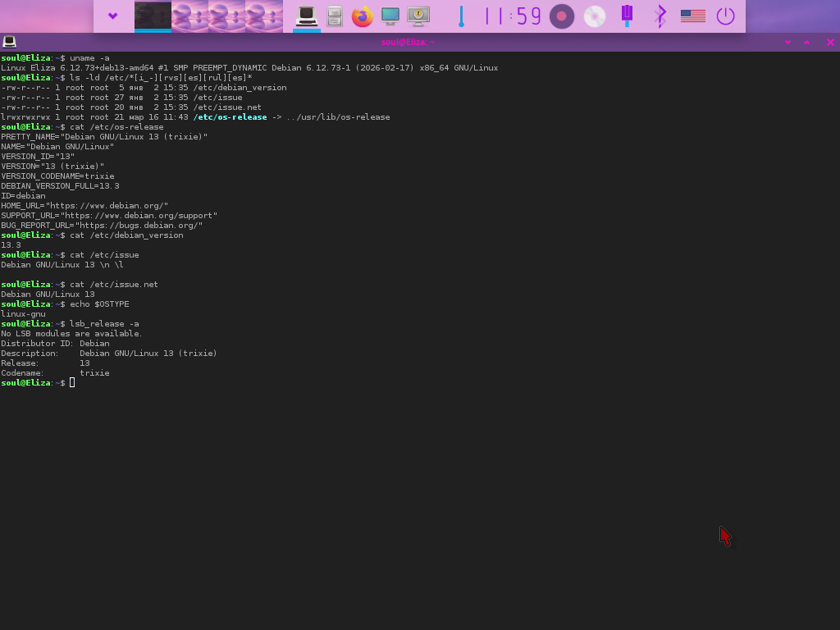Click the round record button icon
Screen dimensions: 840x630
[x=562, y=16]
